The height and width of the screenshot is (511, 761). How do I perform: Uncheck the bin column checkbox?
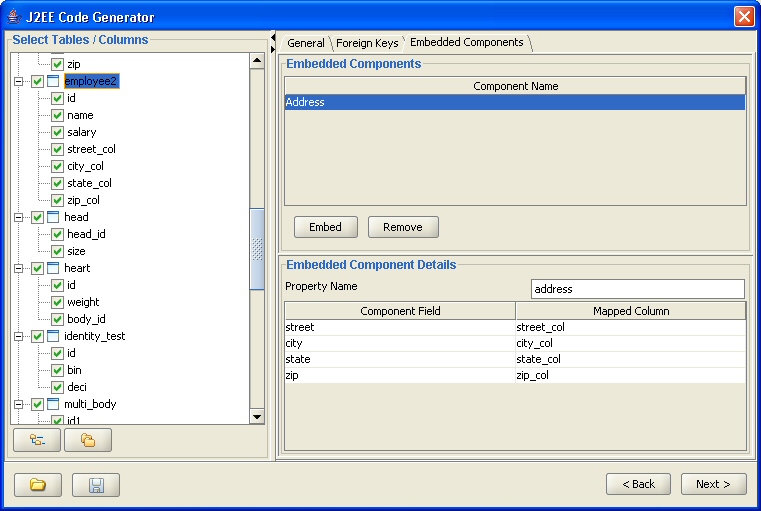pos(57,370)
